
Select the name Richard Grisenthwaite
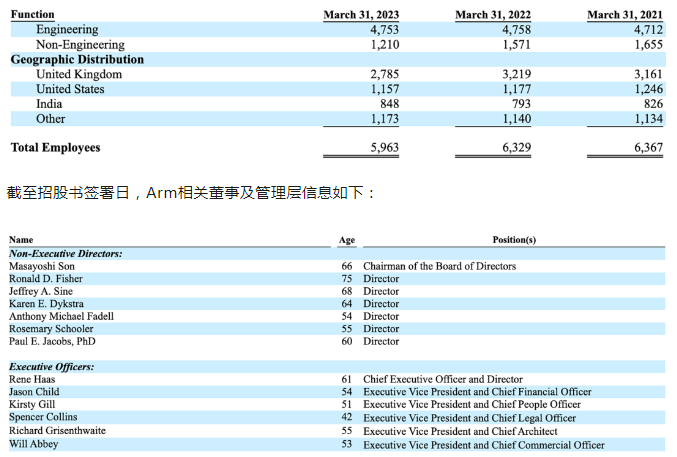pyautogui.click(x=57, y=431)
